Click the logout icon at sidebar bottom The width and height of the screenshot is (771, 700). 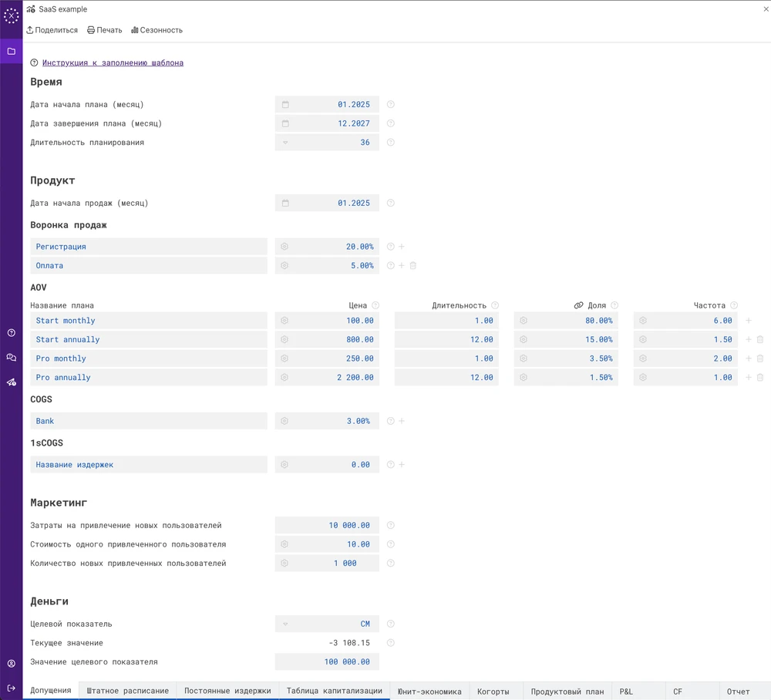click(12, 688)
